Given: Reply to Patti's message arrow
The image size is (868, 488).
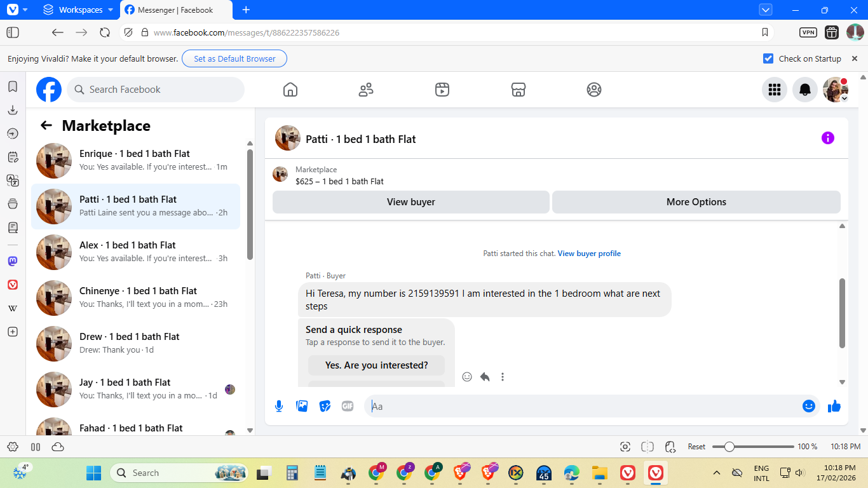Looking at the screenshot, I should coord(485,377).
